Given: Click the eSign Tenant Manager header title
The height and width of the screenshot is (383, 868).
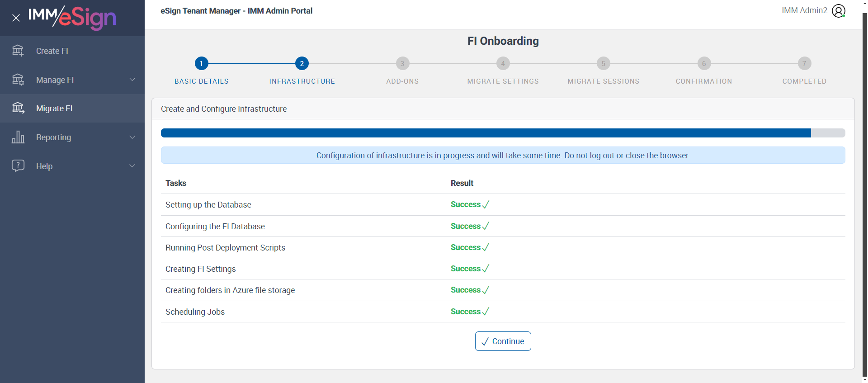Looking at the screenshot, I should pos(236,11).
